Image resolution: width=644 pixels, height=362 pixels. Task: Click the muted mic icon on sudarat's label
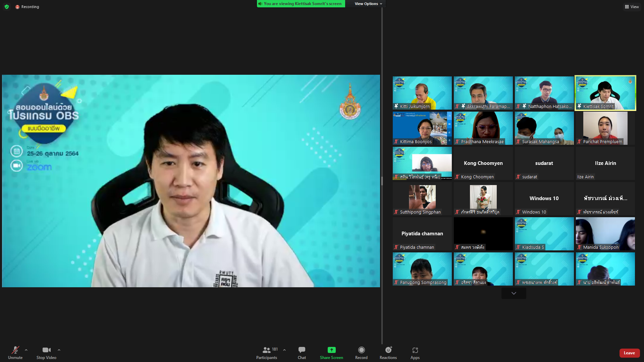pyautogui.click(x=518, y=177)
